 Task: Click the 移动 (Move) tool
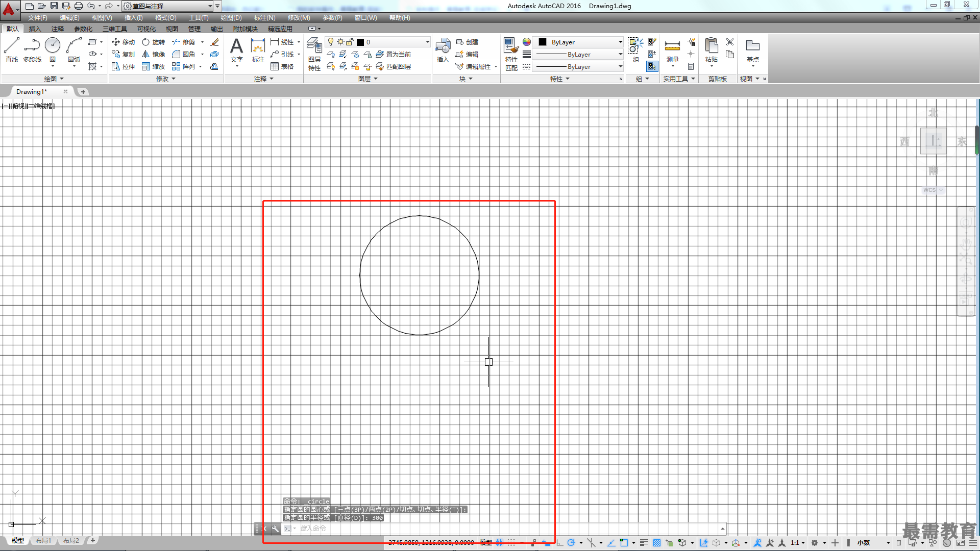click(x=123, y=42)
